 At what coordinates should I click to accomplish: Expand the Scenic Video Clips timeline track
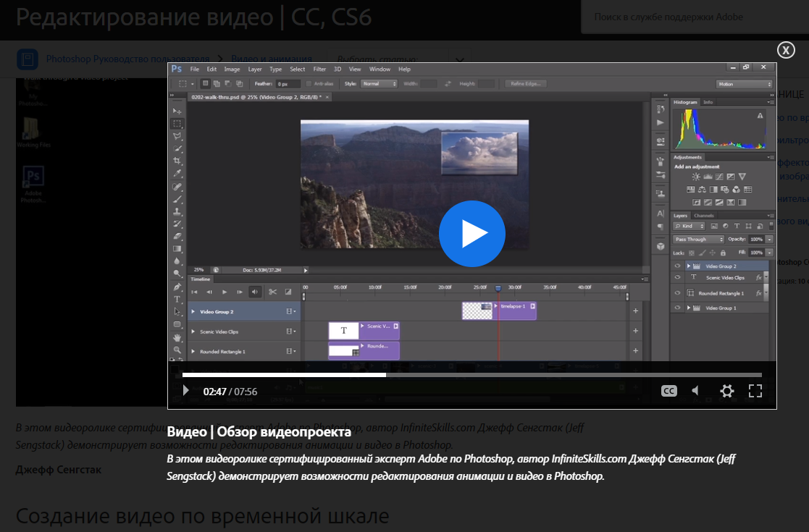point(193,332)
